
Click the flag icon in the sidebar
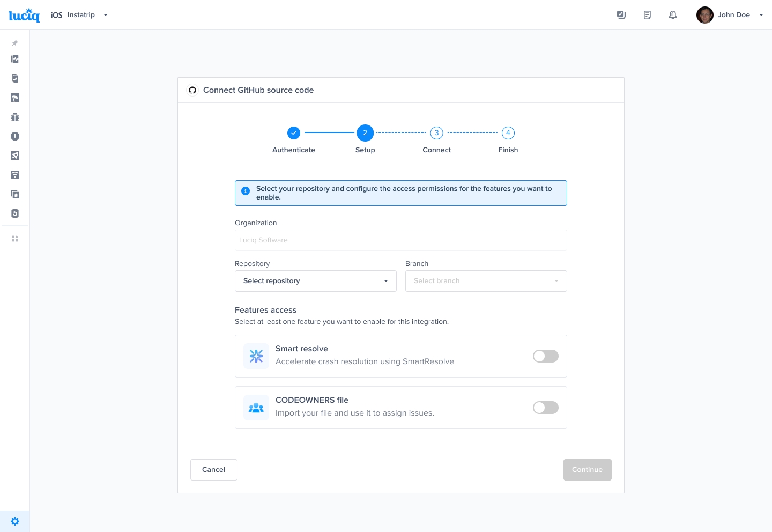(15, 98)
